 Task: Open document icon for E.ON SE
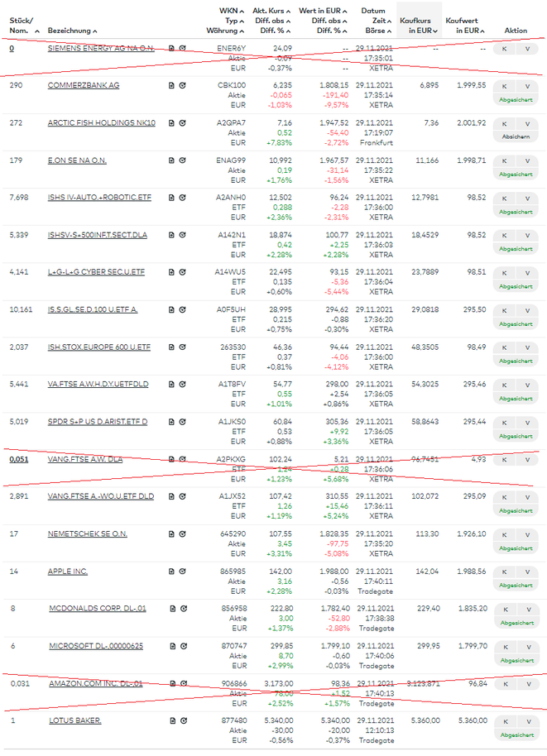171,160
